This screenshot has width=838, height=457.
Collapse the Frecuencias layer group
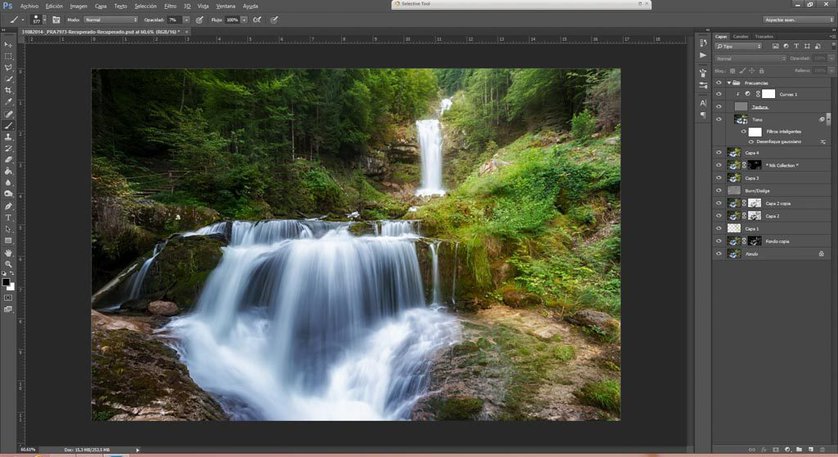click(727, 83)
